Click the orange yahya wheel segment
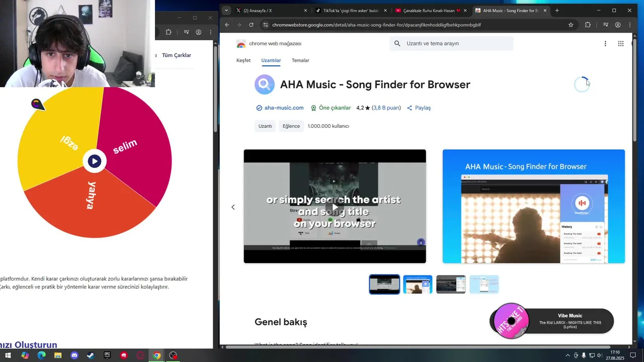Screen dimensions: 644x362 [x=91, y=206]
